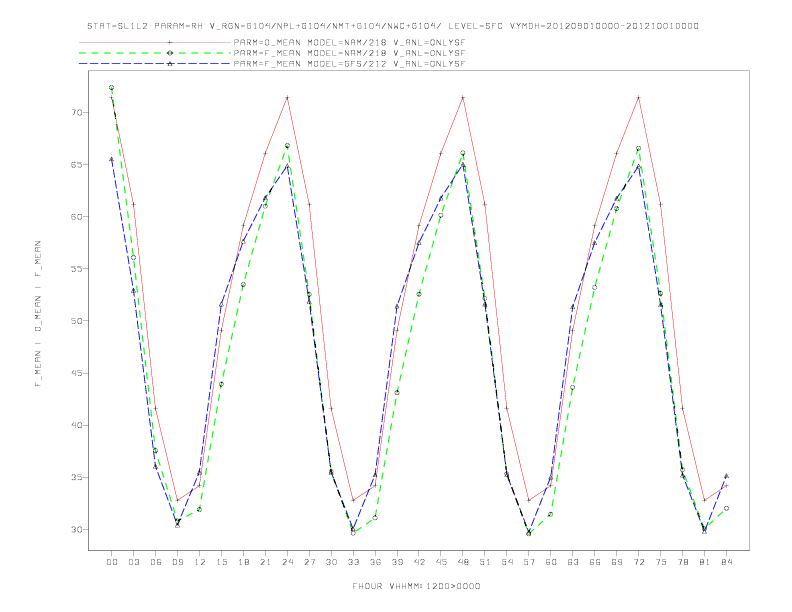The width and height of the screenshot is (792, 612).
Task: Click the x-axis tick label 00
Action: (x=112, y=562)
